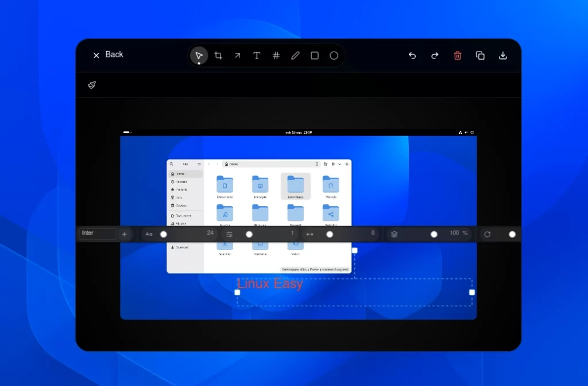The image size is (588, 386).
Task: Adjust the font size slider knob
Action: click(164, 235)
